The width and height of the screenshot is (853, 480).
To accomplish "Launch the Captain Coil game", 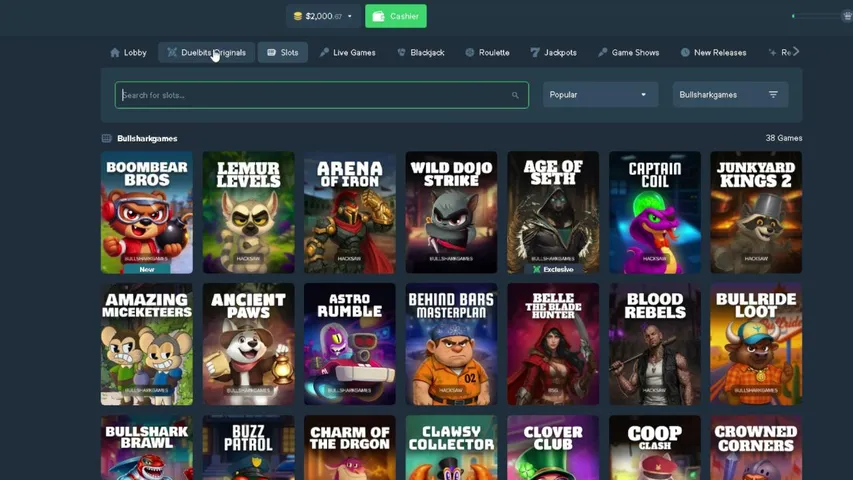I will click(655, 212).
